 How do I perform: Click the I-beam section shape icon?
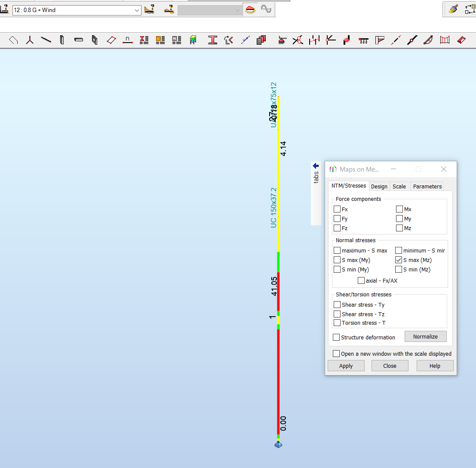(x=212, y=40)
